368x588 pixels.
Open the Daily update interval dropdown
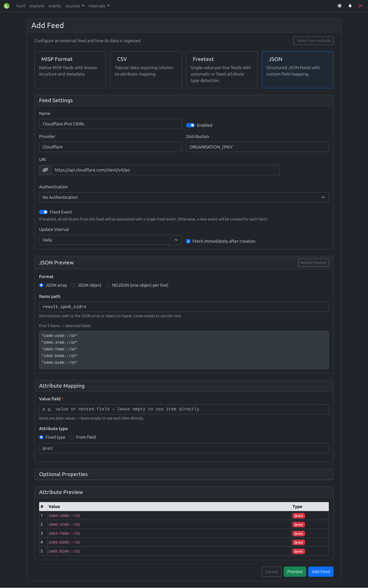(x=110, y=240)
